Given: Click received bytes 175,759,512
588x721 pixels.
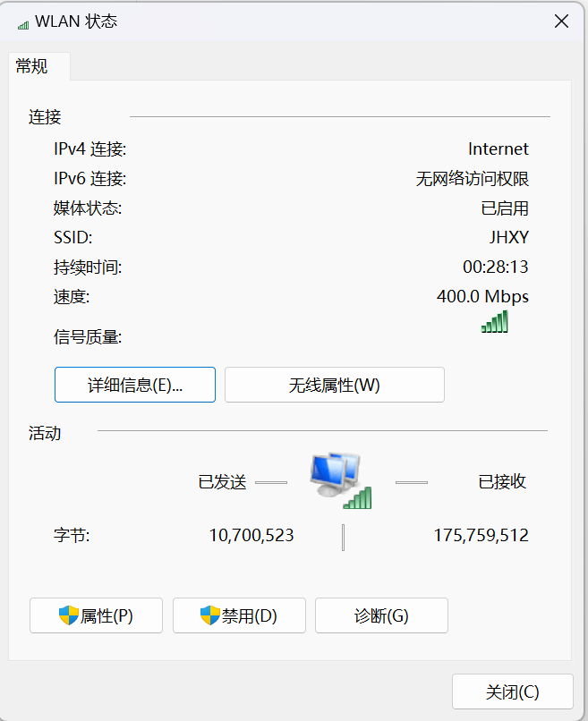Looking at the screenshot, I should 481,535.
